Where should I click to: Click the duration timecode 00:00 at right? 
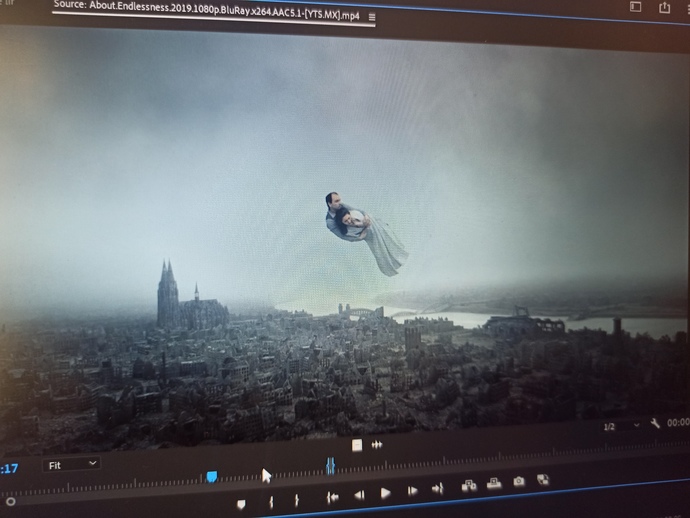pyautogui.click(x=678, y=422)
